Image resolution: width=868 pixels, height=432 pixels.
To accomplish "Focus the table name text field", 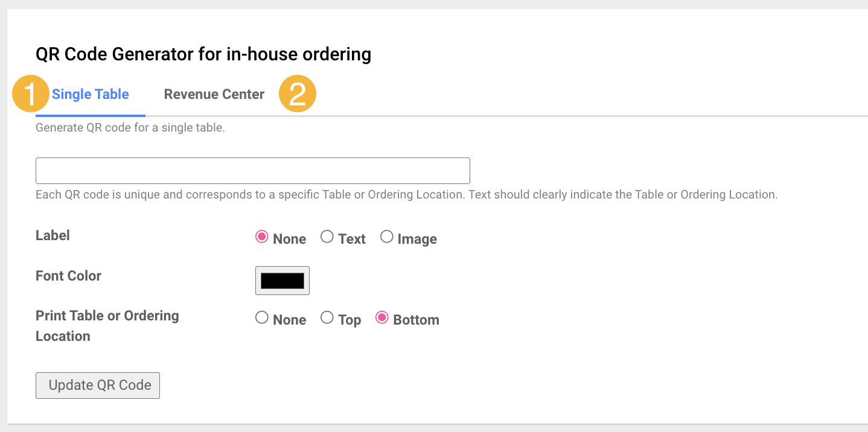I will [253, 171].
